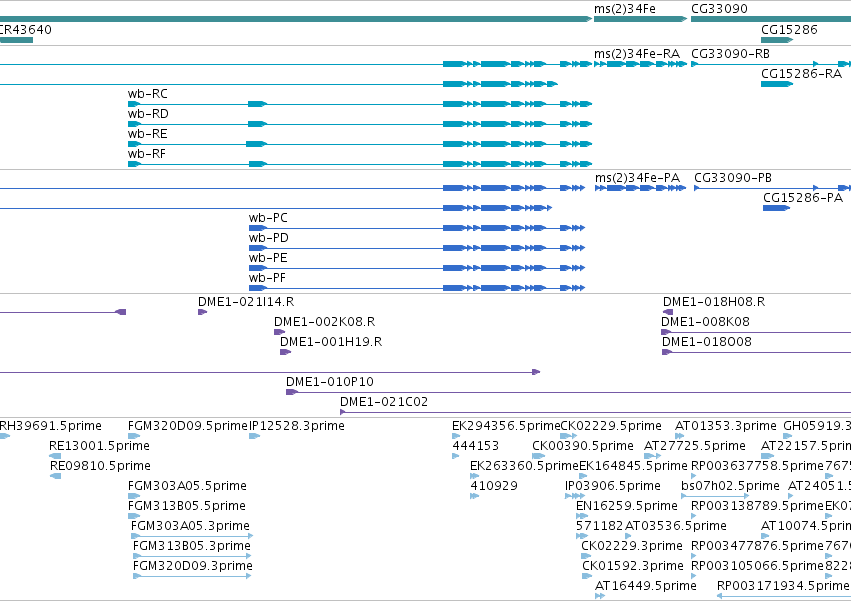The height and width of the screenshot is (601, 851).
Task: Click EST AT27725.5prime
Action: [x=695, y=446]
